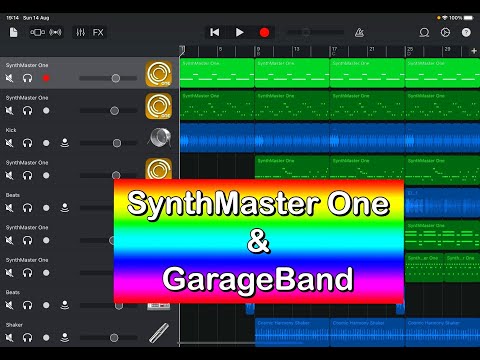Image resolution: width=480 pixels, height=360 pixels.
Task: Tap the playhead at the ruler start
Action: (x=182, y=50)
